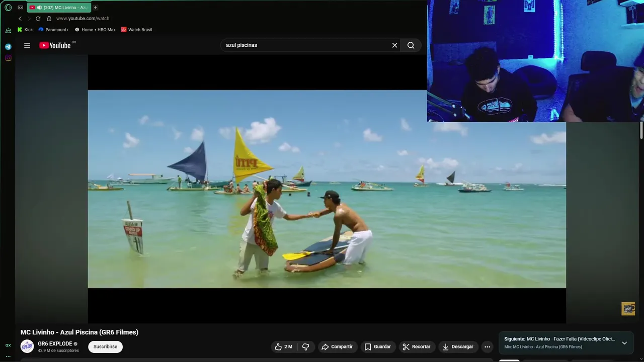Expand the Siguiente mix playlist chevron
644x362 pixels.
coord(624,343)
